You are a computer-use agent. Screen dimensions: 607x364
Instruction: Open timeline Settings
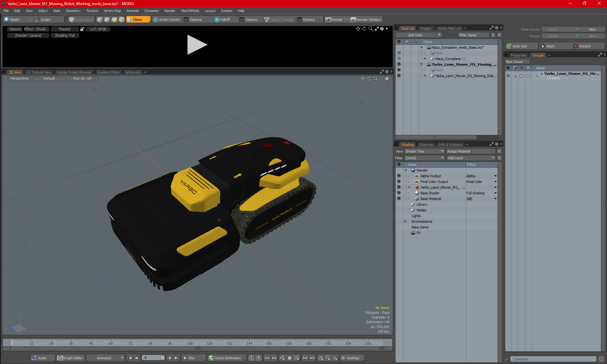(x=351, y=358)
